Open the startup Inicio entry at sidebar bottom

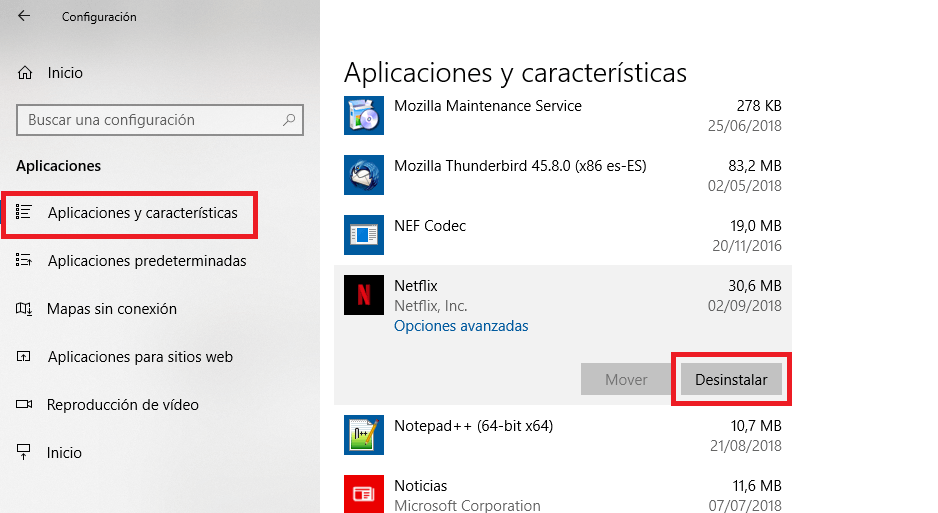(64, 453)
